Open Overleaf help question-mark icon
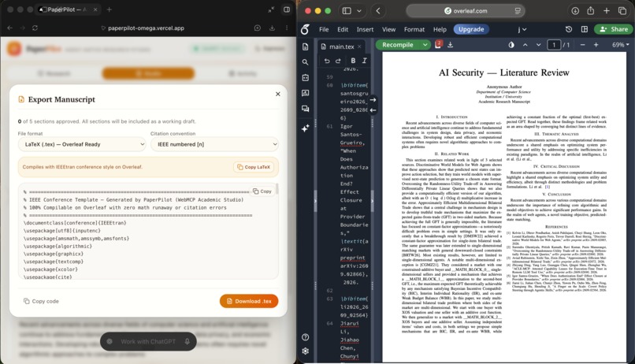This screenshot has height=364, width=635. (306, 337)
